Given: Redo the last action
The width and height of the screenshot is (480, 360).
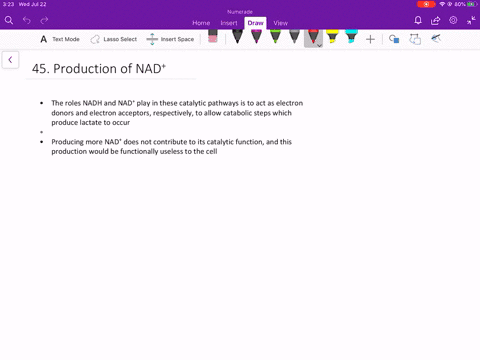Looking at the screenshot, I should click(44, 20).
